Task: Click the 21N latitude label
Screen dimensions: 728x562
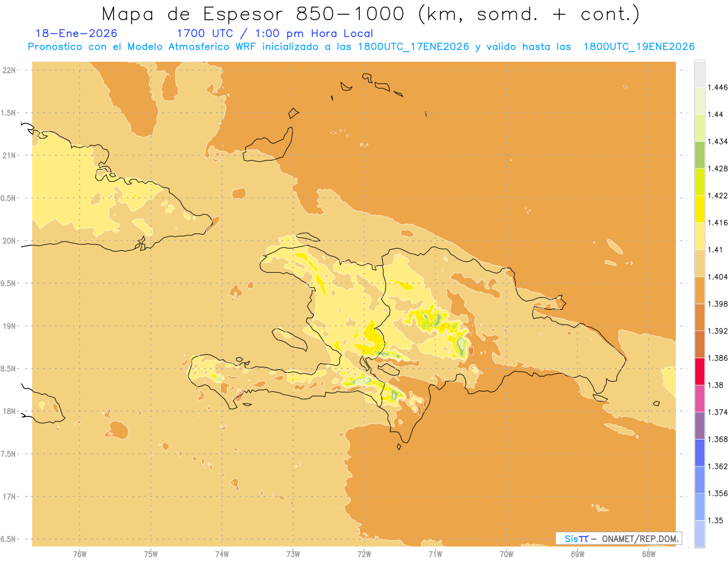Action: click(x=10, y=155)
